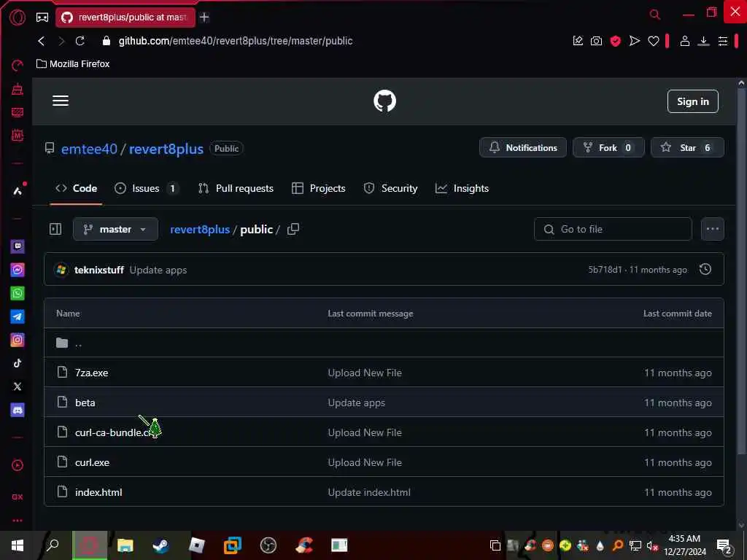
Task: Click the Sign in button
Action: tap(693, 101)
